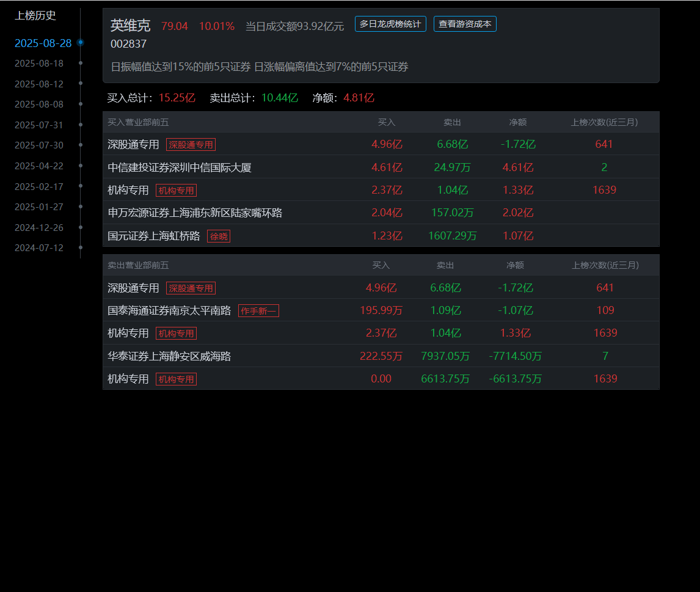Click the price 79.04
This screenshot has width=700, height=592.
pyautogui.click(x=175, y=26)
